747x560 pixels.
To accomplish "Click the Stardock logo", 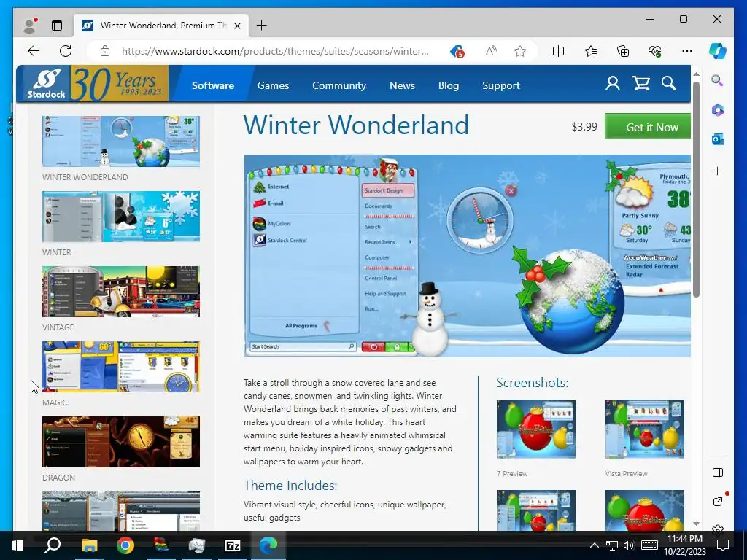I will 46,84.
